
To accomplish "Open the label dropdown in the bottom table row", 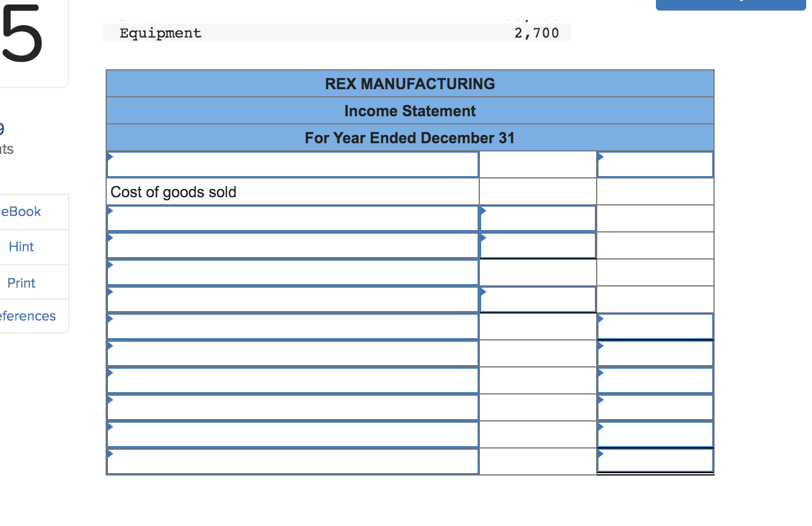I will click(293, 461).
